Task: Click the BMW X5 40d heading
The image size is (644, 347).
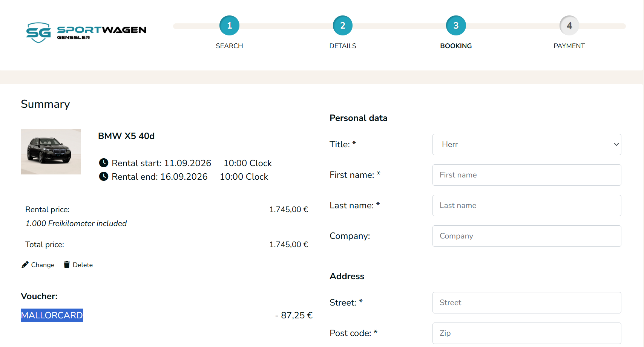Action: (126, 136)
